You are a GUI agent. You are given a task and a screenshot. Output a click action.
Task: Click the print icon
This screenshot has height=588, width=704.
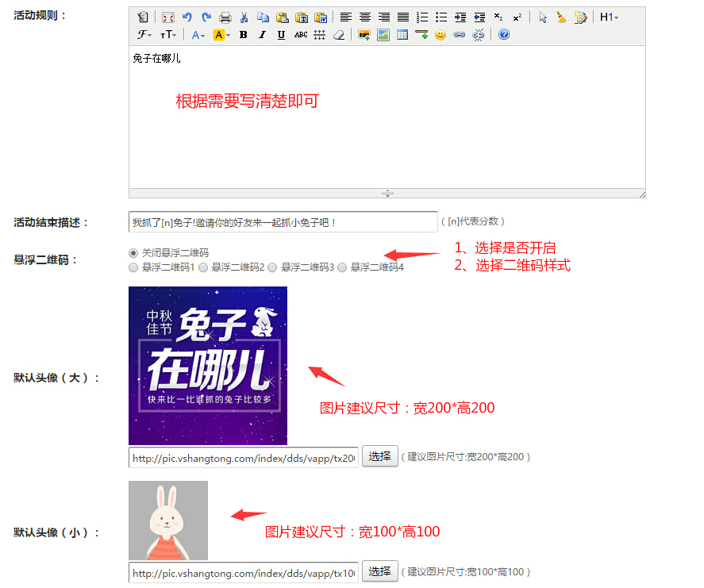(x=225, y=17)
